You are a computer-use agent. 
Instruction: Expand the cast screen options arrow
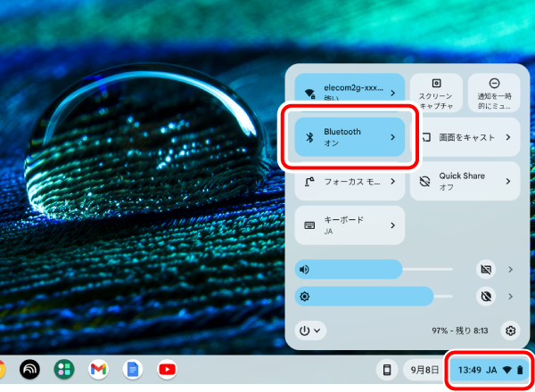pyautogui.click(x=507, y=137)
